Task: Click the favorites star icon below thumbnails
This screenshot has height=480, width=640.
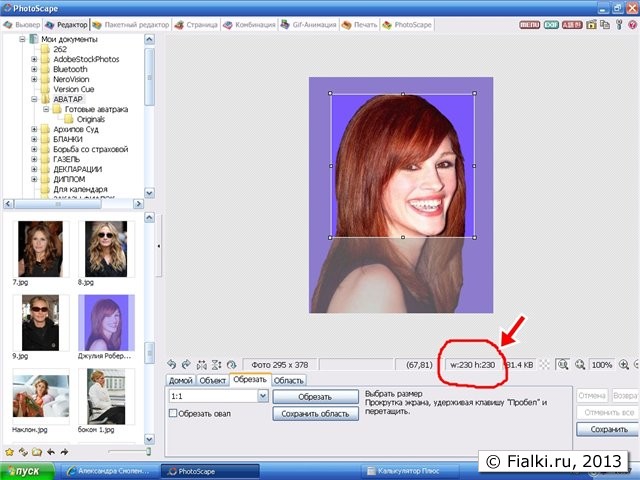Action: pyautogui.click(x=9, y=451)
